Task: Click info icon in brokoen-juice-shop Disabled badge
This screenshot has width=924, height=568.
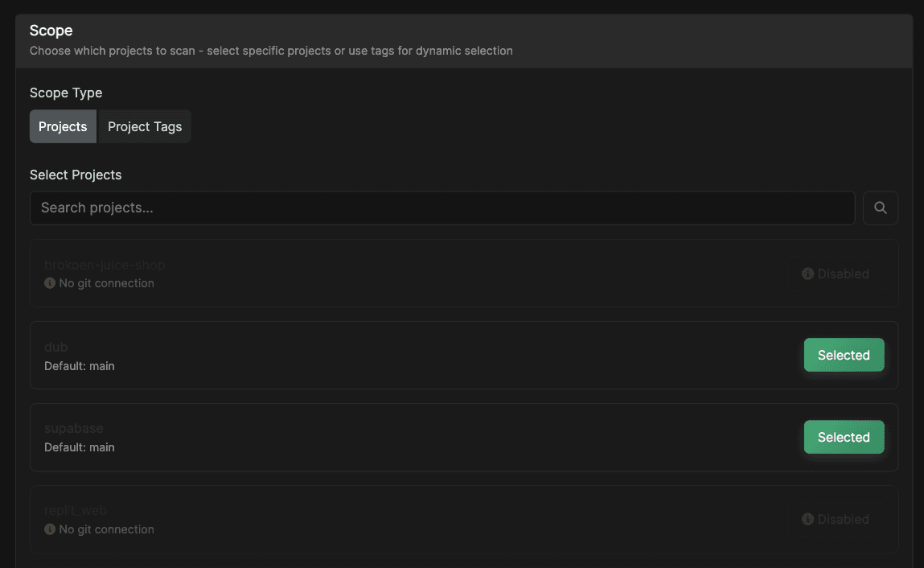Action: [x=807, y=274]
